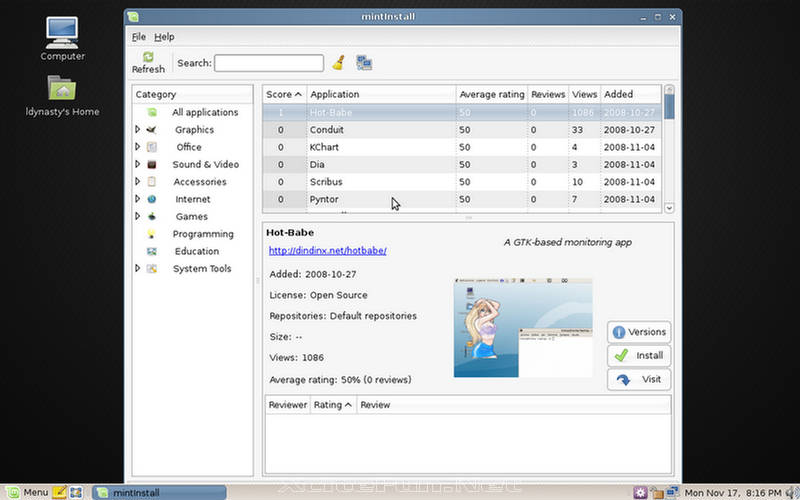
Task: Click the Install button
Action: pyautogui.click(x=639, y=356)
